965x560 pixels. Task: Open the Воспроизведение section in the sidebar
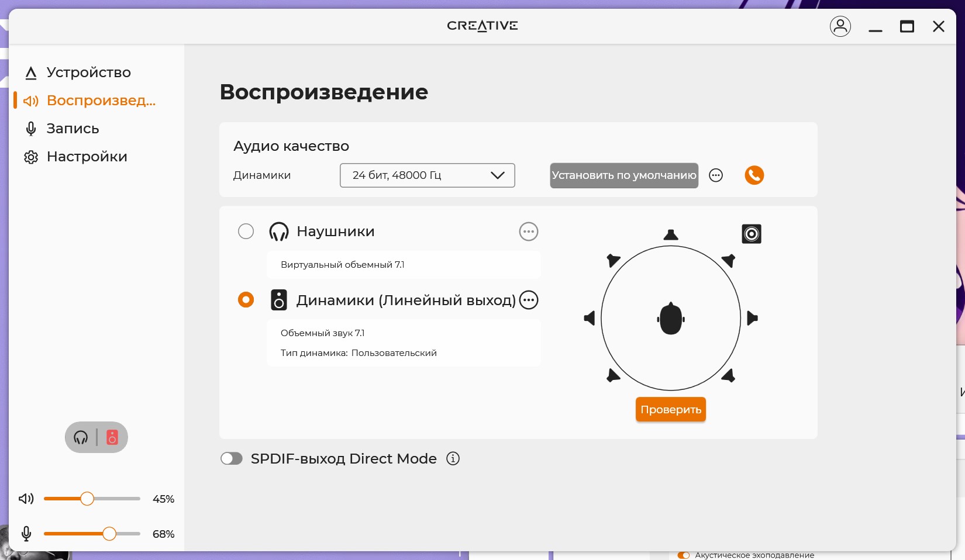tap(89, 101)
